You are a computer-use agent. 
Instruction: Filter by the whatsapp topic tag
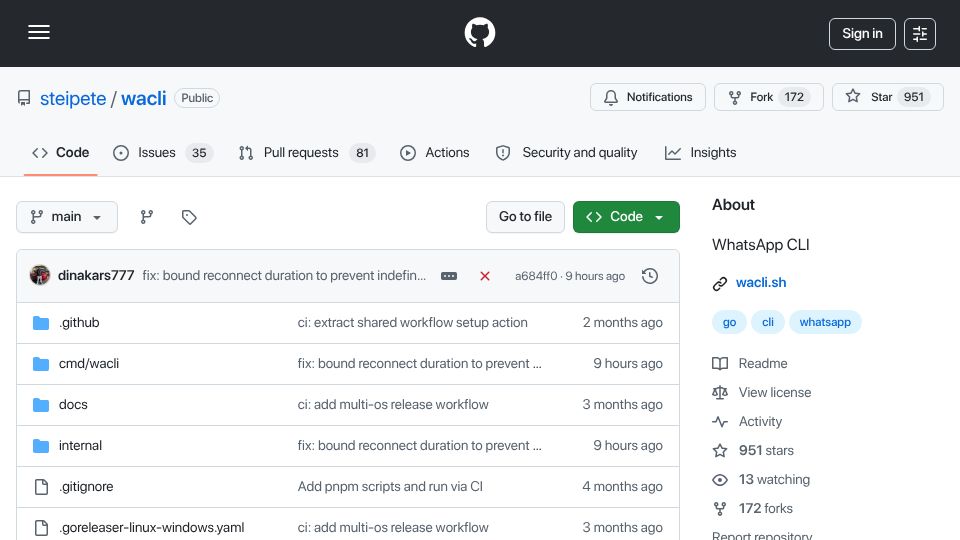point(825,323)
